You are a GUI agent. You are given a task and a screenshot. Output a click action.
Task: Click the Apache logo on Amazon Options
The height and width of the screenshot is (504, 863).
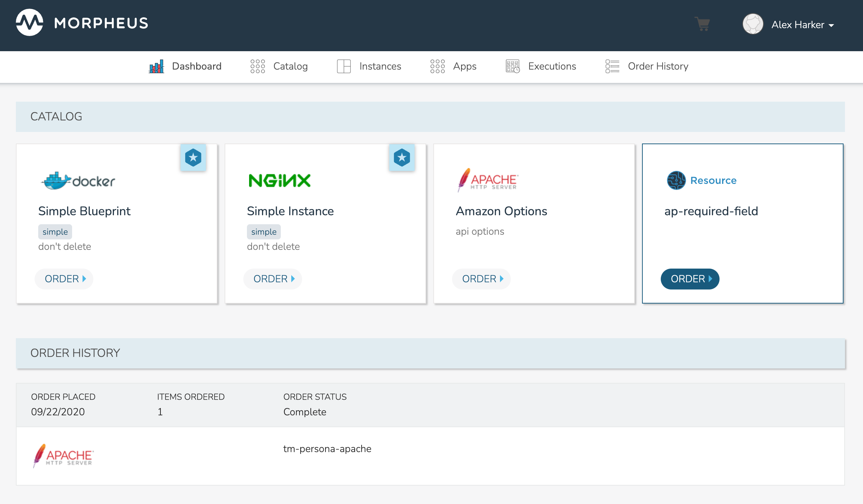(x=487, y=180)
